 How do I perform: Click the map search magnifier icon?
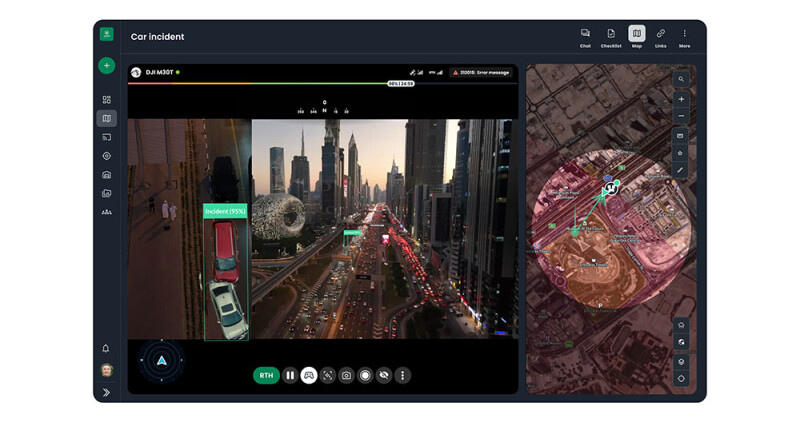point(681,79)
